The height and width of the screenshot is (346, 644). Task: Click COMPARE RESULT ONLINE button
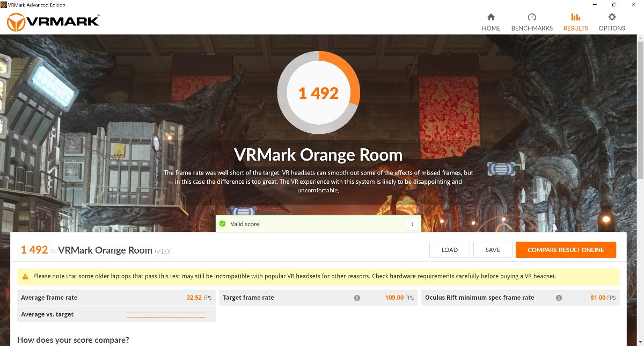[x=566, y=250]
